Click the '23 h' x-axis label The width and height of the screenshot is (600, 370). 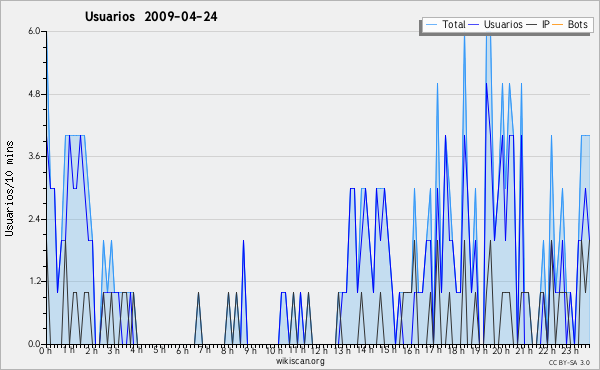(x=570, y=350)
